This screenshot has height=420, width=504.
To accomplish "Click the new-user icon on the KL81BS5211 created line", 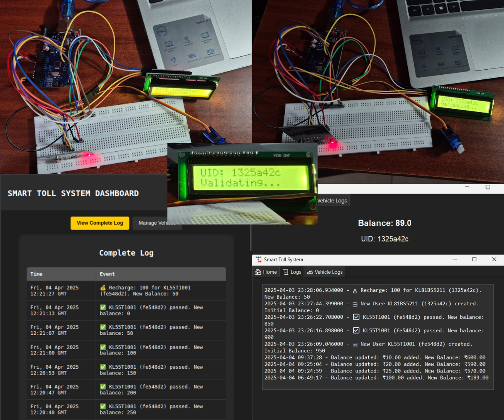I will click(x=355, y=304).
